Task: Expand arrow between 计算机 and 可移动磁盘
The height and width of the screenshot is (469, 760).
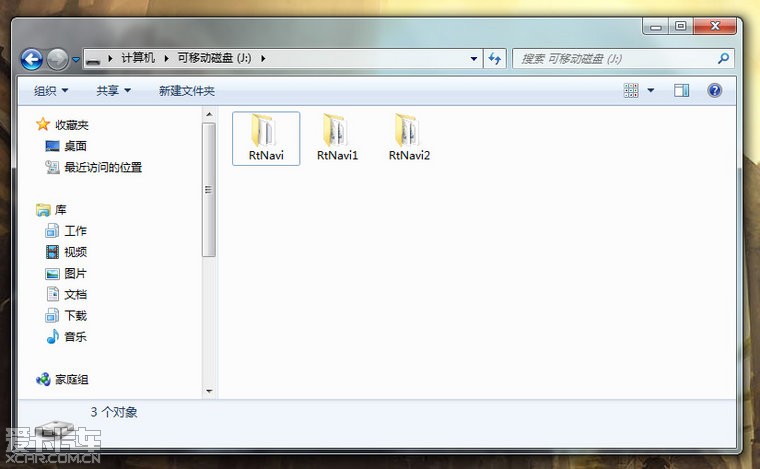Action: (x=166, y=59)
